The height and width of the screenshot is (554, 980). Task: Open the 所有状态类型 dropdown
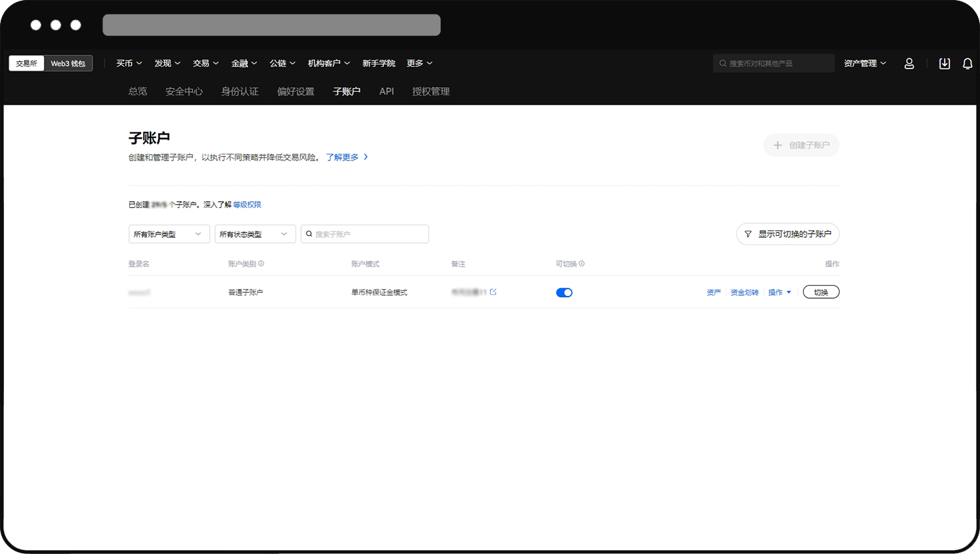click(255, 234)
